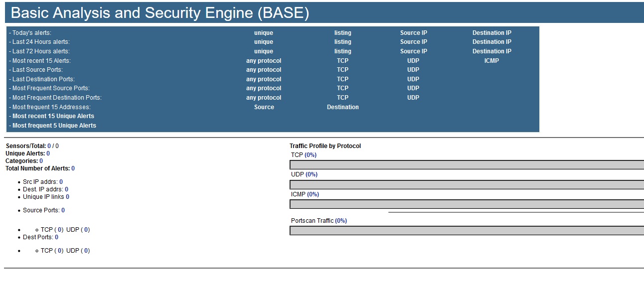Open unique alerts for Last 72 Hours
Image resolution: width=644 pixels, height=308 pixels.
pyautogui.click(x=264, y=51)
